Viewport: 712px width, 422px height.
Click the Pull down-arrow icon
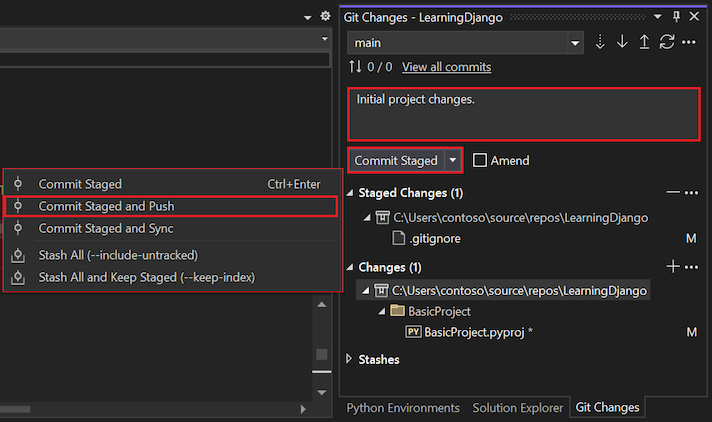click(x=622, y=43)
